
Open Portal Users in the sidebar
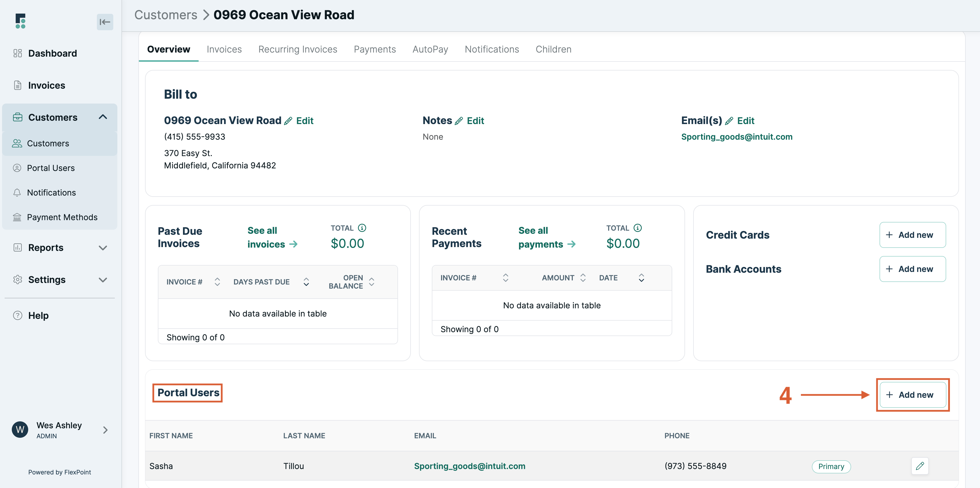(x=50, y=168)
